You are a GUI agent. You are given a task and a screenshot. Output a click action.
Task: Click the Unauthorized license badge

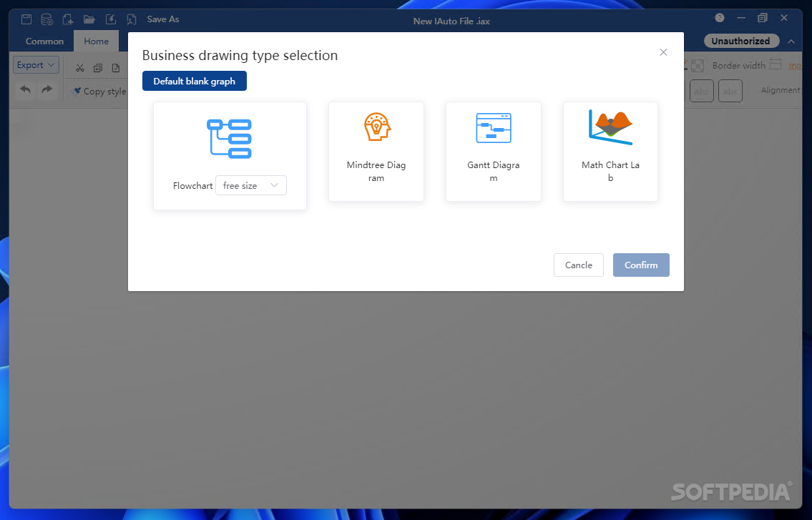[x=741, y=41]
